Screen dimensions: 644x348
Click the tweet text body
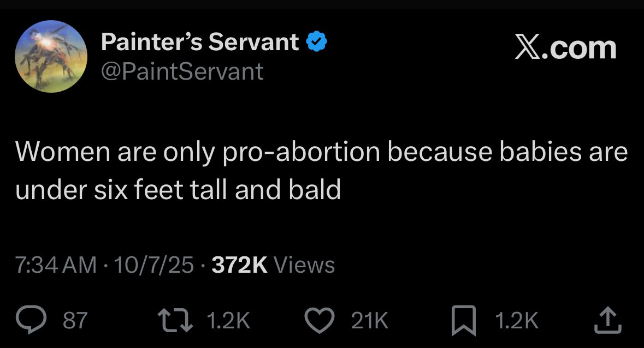click(x=321, y=170)
